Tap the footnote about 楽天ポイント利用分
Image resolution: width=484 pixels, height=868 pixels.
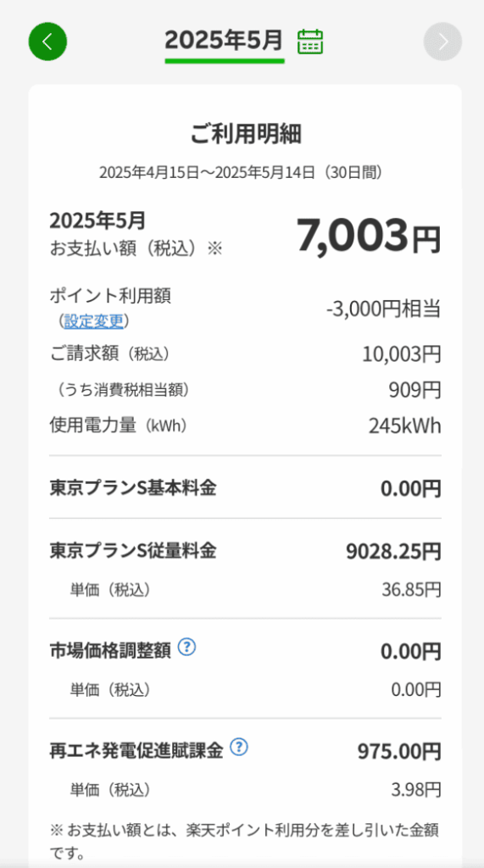245,842
